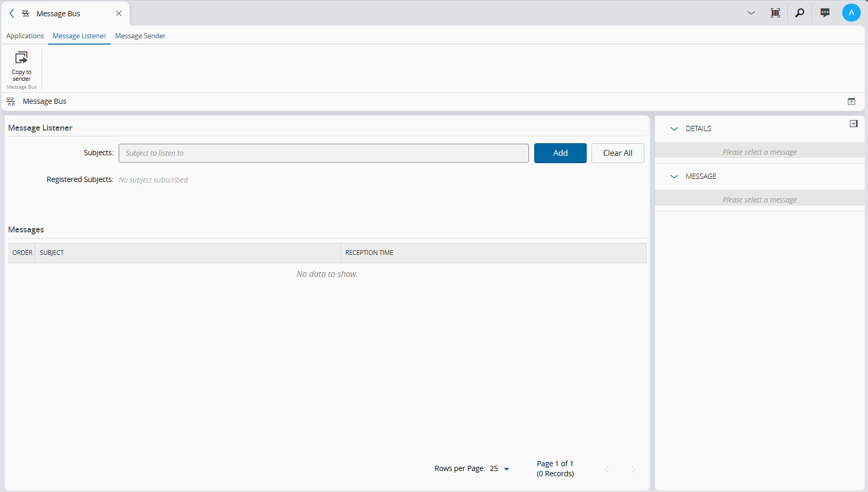This screenshot has width=868, height=492.
Task: Expand the top-bar chevron dropdown
Action: [751, 13]
